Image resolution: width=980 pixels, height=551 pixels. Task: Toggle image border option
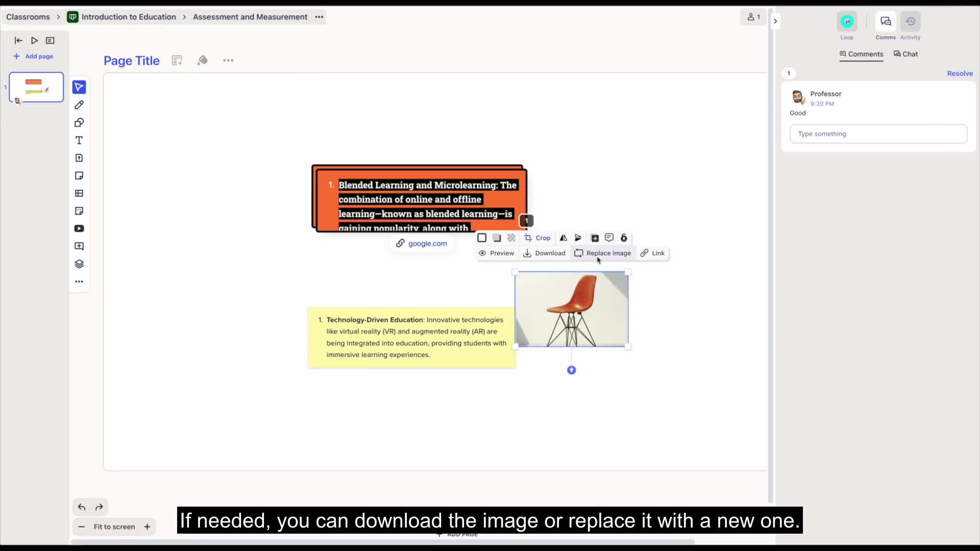tap(482, 238)
